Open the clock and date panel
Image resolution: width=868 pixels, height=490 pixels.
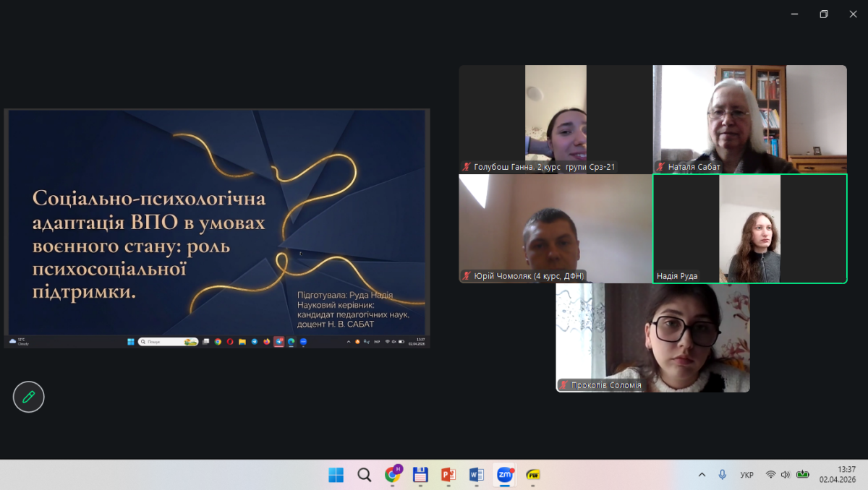point(837,474)
